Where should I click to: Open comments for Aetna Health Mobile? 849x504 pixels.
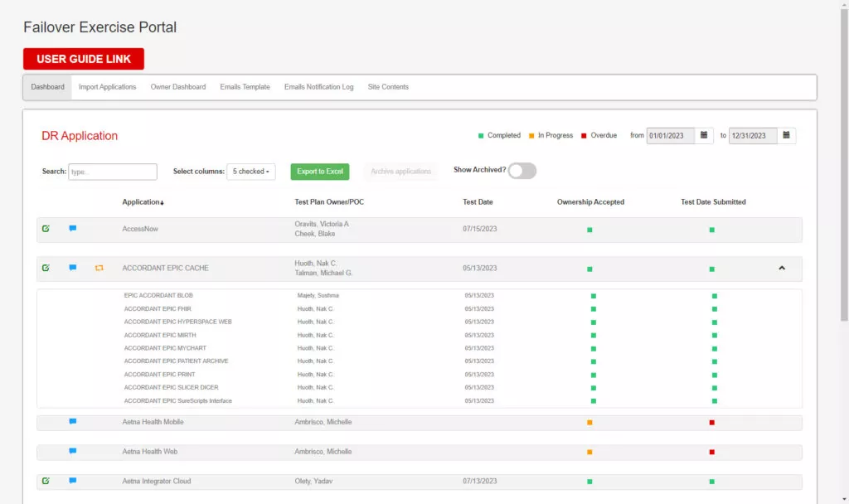pyautogui.click(x=73, y=422)
